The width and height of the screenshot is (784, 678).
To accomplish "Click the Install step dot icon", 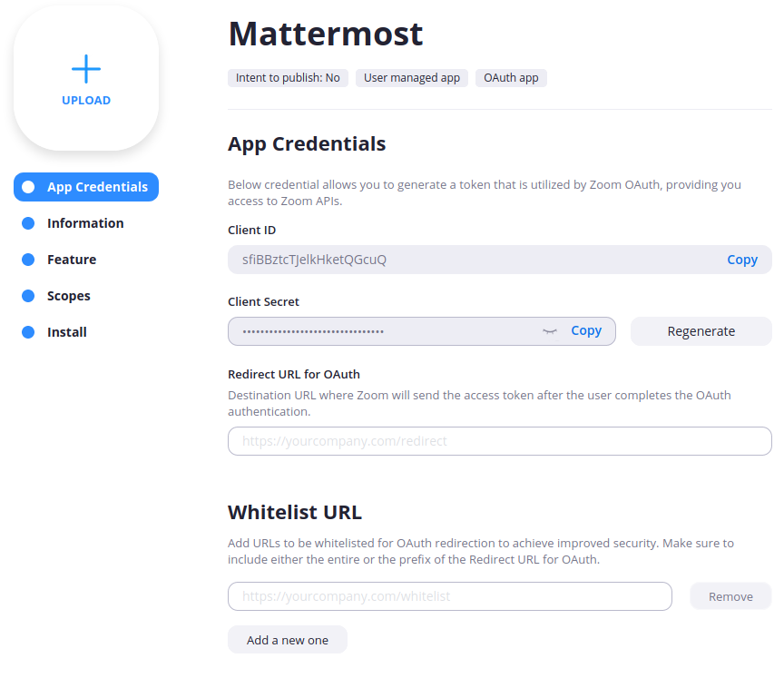I will [28, 332].
